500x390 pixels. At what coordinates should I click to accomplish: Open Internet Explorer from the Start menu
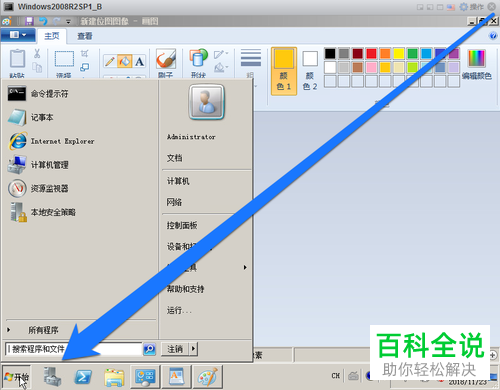(x=80, y=141)
